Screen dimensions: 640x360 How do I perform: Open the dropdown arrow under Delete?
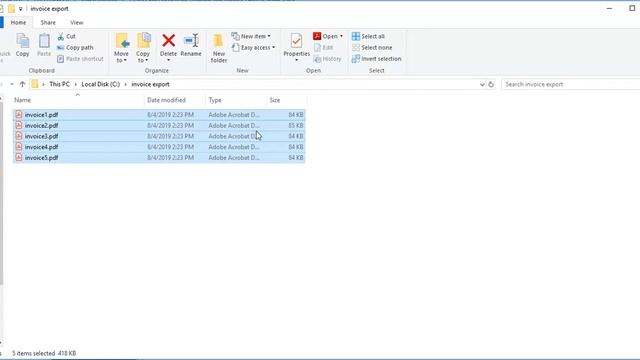coord(168,60)
